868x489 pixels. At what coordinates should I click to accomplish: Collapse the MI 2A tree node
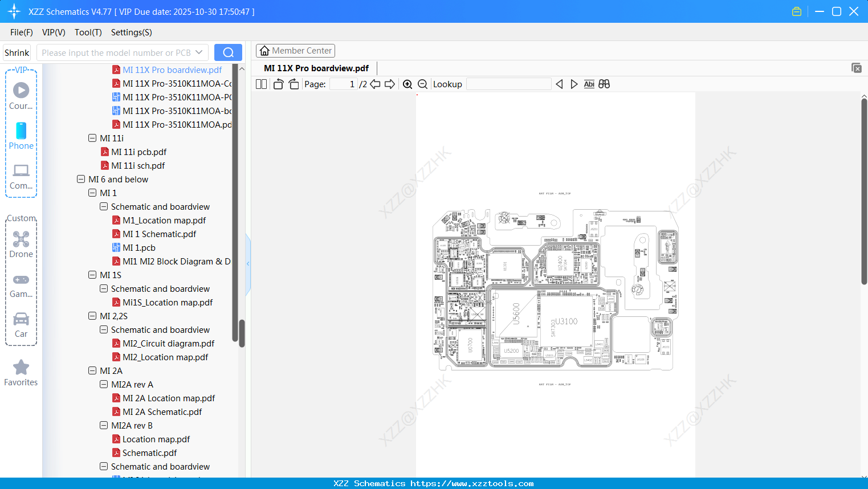point(92,370)
